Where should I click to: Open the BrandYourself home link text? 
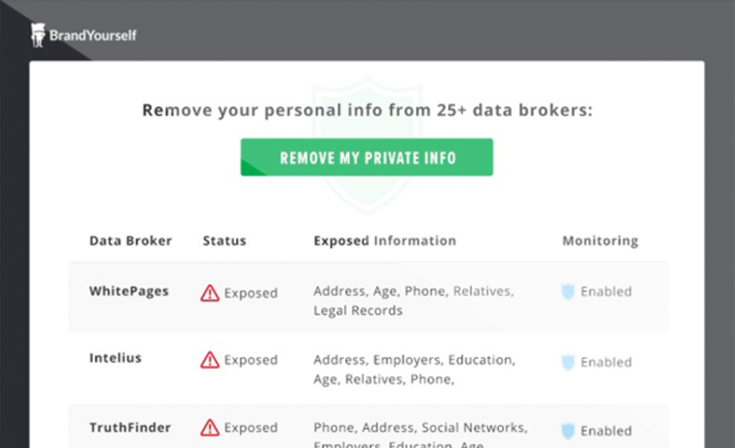tap(93, 36)
